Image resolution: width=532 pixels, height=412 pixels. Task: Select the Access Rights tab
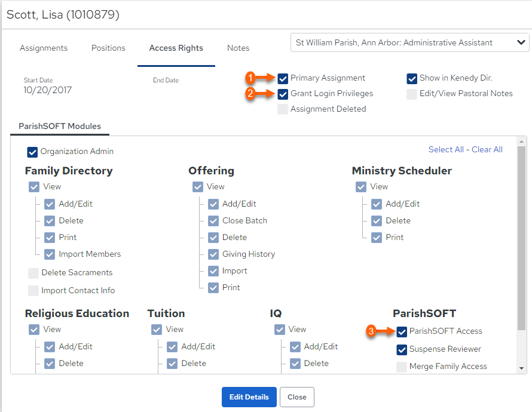[x=176, y=48]
